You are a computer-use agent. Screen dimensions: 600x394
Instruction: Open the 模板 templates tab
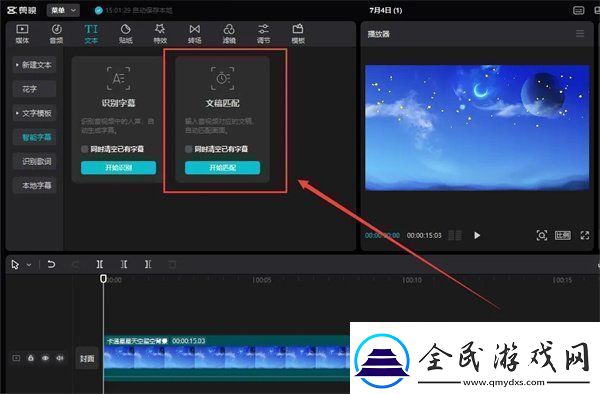(x=298, y=34)
